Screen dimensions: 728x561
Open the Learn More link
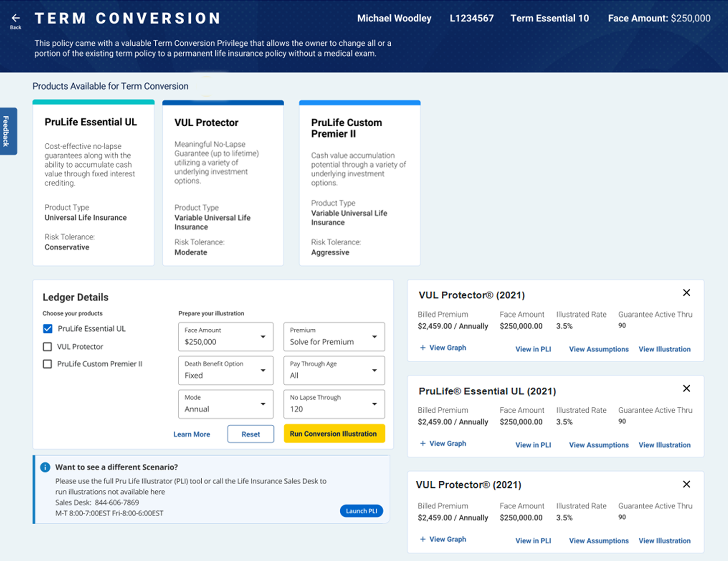click(192, 434)
